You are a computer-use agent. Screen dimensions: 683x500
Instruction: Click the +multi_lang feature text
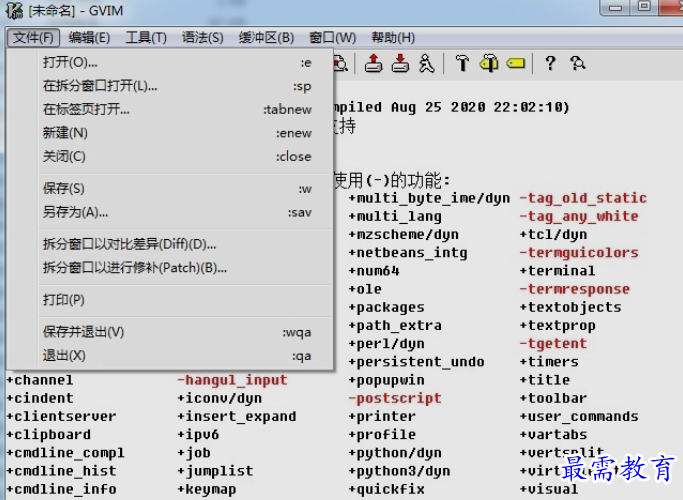[x=395, y=216]
